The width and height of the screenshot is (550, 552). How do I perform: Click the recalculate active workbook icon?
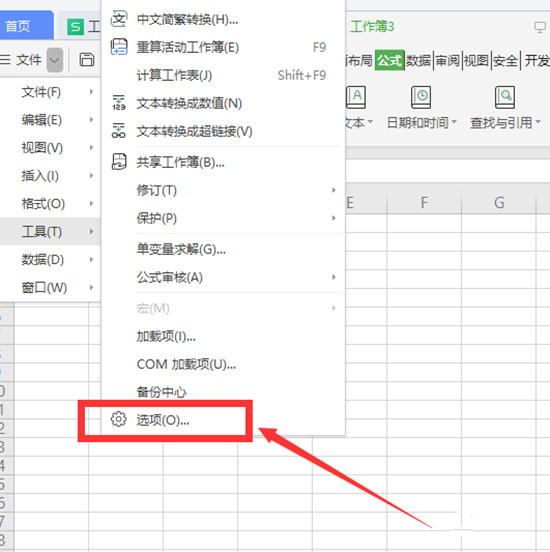point(119,47)
